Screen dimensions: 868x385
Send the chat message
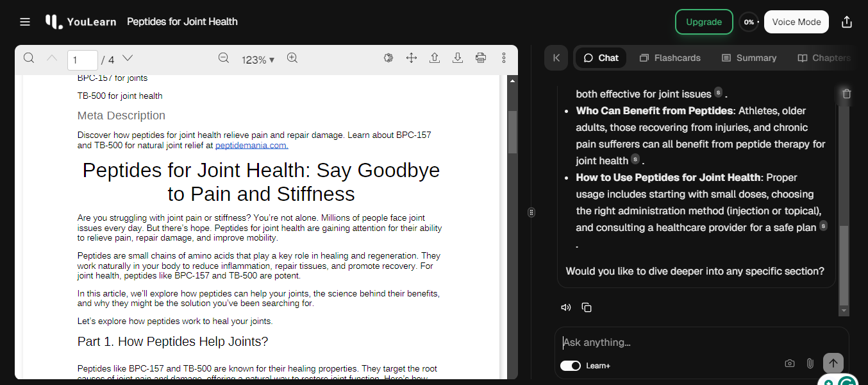pos(833,363)
